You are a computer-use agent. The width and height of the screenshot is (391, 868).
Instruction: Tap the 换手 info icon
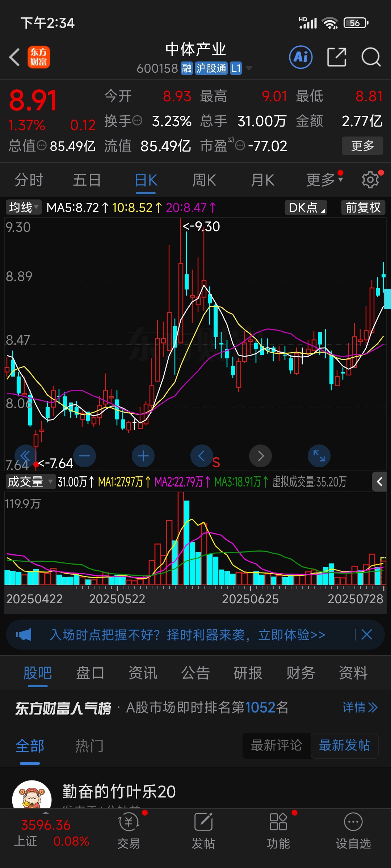point(138,120)
